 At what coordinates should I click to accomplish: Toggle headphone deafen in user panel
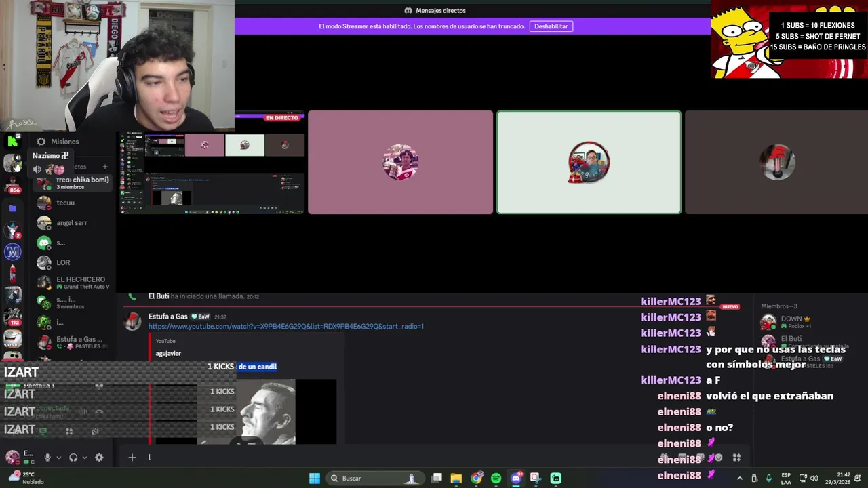(x=73, y=457)
